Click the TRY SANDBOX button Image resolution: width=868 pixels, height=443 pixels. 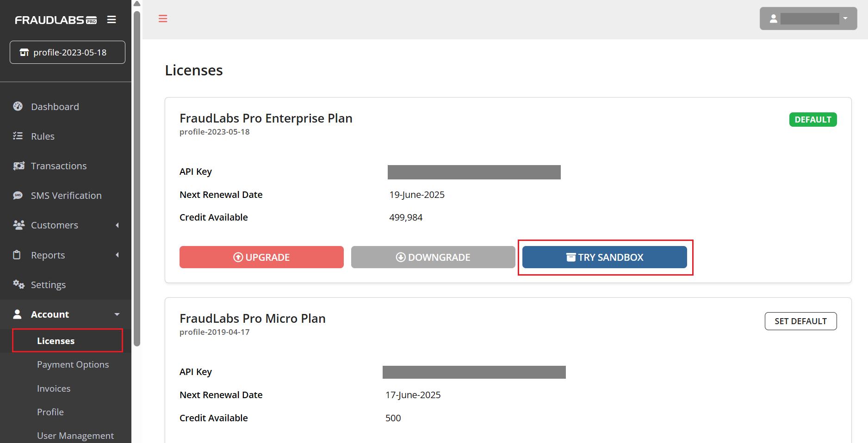point(605,257)
